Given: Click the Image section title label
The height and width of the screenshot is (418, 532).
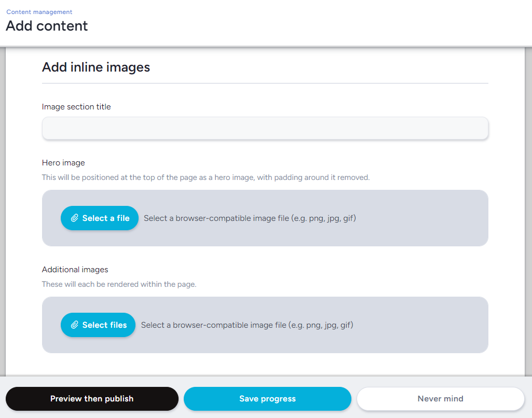Looking at the screenshot, I should point(76,107).
